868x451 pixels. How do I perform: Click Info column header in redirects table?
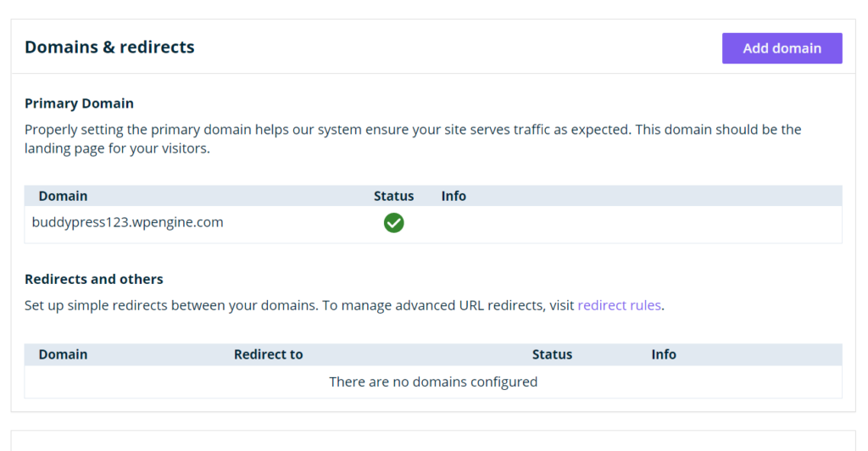click(x=664, y=354)
